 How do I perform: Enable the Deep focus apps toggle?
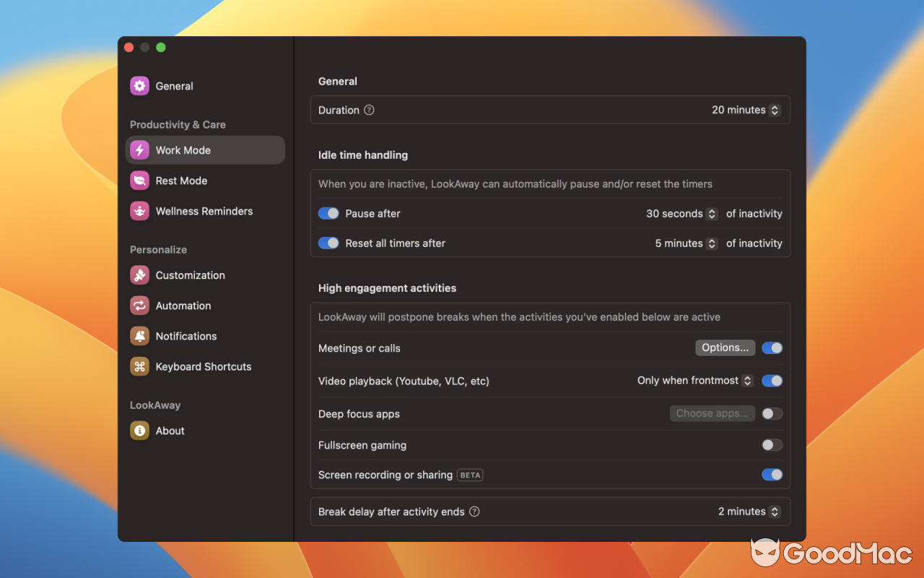point(772,413)
